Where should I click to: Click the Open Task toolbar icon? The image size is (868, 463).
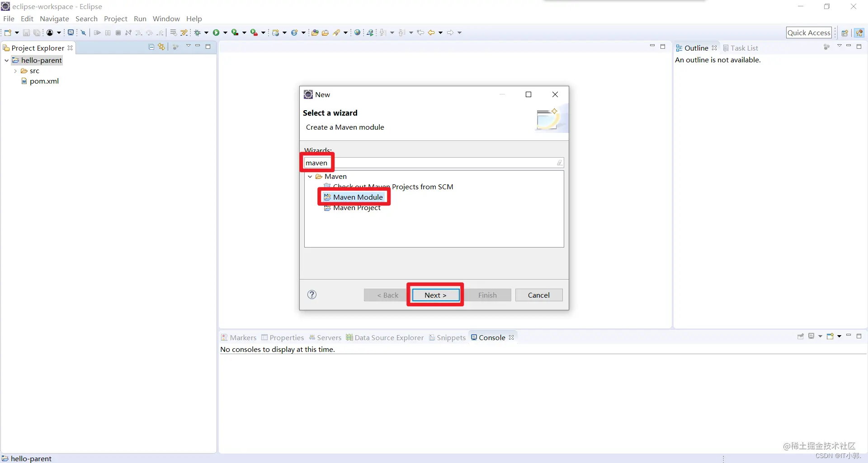pos(325,33)
